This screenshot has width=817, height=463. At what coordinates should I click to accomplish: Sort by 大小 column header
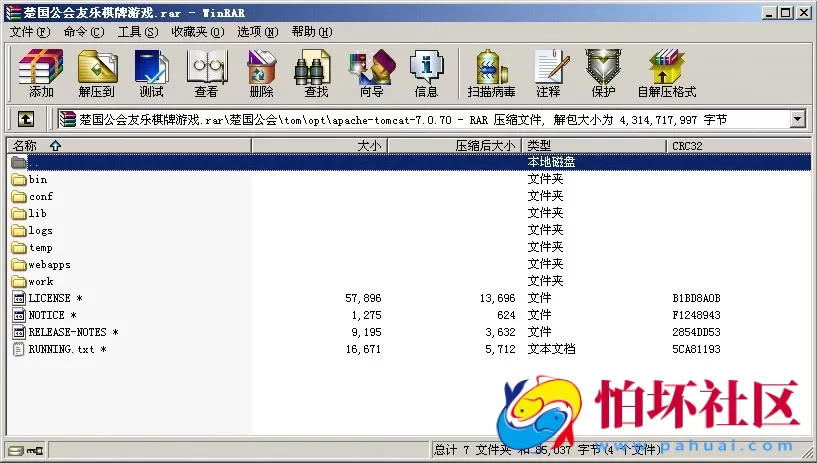click(x=320, y=146)
